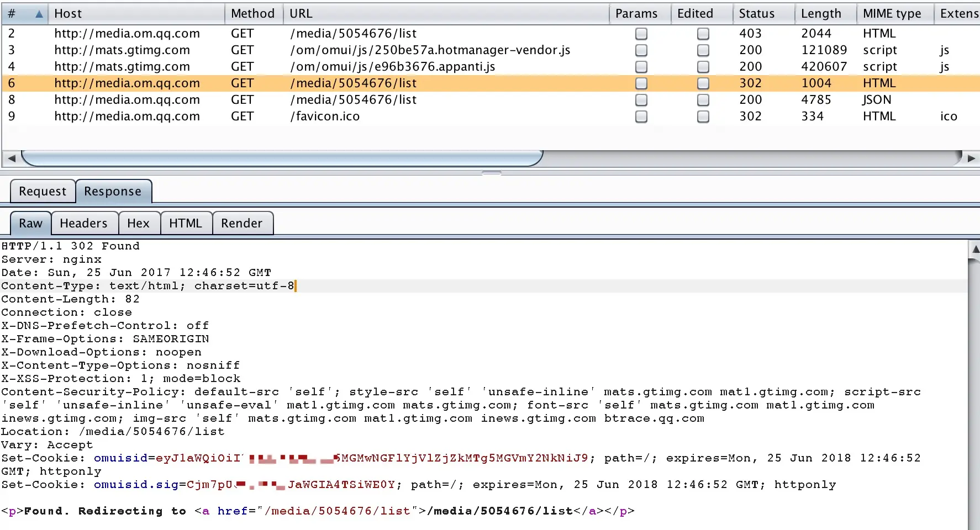Click the 'Content-Length: 82' line

click(70, 299)
